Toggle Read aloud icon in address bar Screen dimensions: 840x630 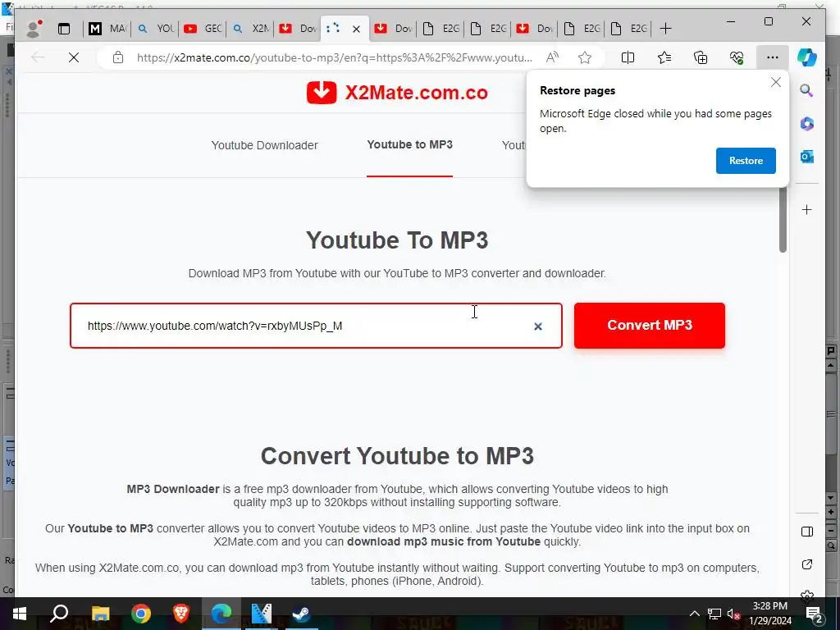tap(552, 57)
